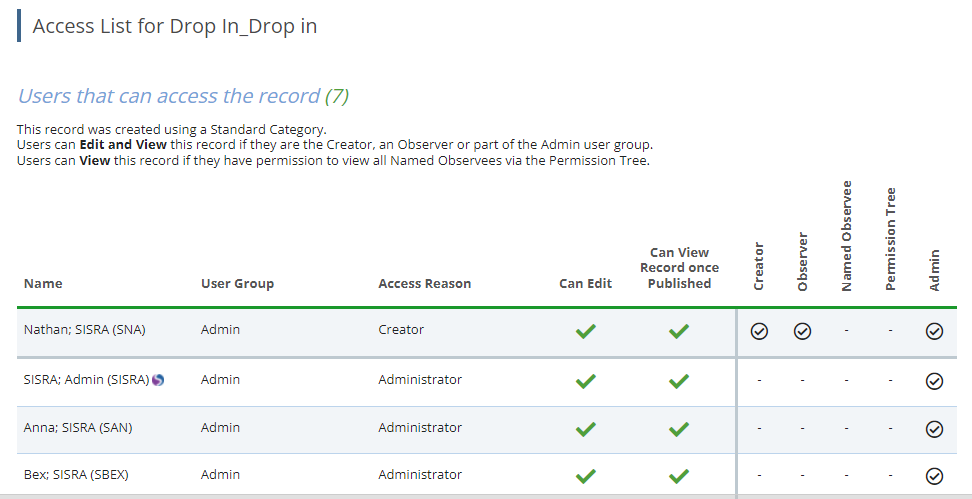Viewport: 972px width, 499px height.
Task: Sort table by Name column header
Action: (x=43, y=284)
